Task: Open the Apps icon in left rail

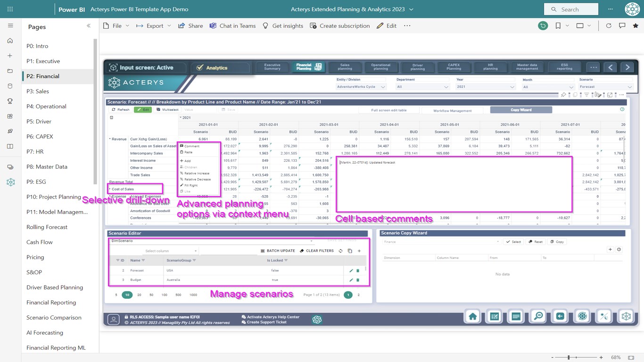Action: 10,116
